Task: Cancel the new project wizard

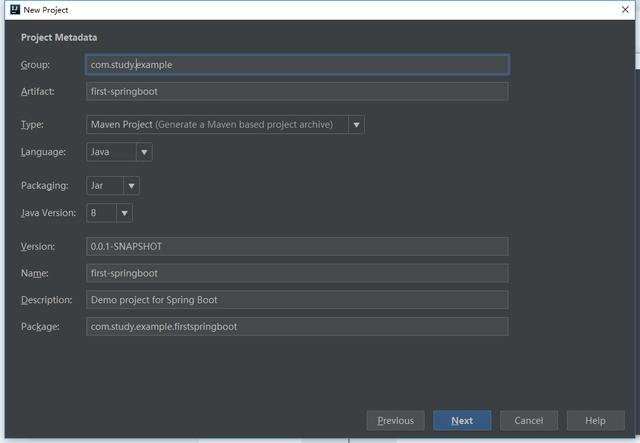Action: click(529, 421)
